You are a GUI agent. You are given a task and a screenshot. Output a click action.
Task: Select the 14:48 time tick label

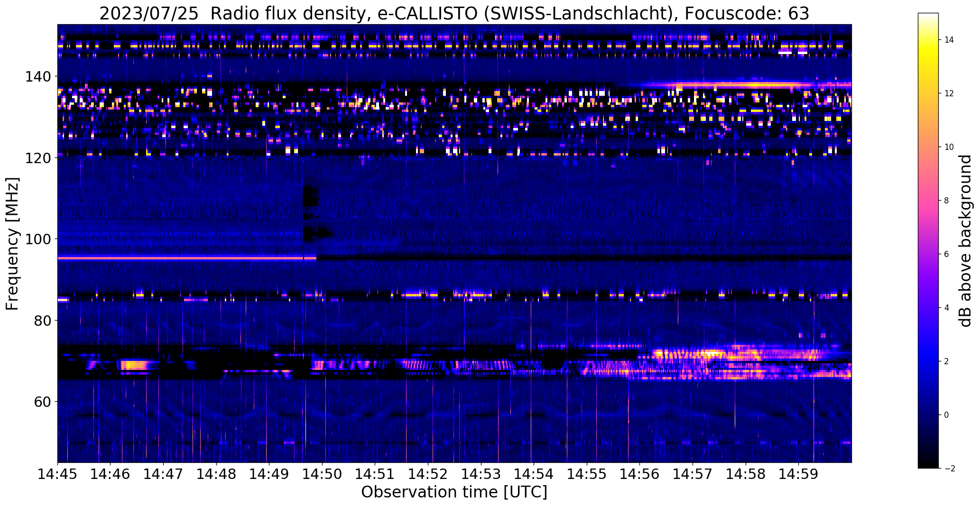pos(217,474)
